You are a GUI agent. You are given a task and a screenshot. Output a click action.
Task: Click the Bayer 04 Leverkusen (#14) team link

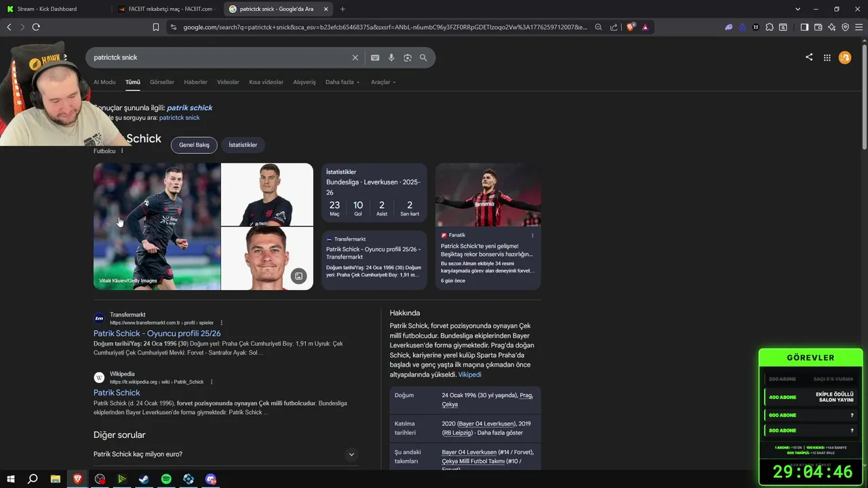coord(487,452)
